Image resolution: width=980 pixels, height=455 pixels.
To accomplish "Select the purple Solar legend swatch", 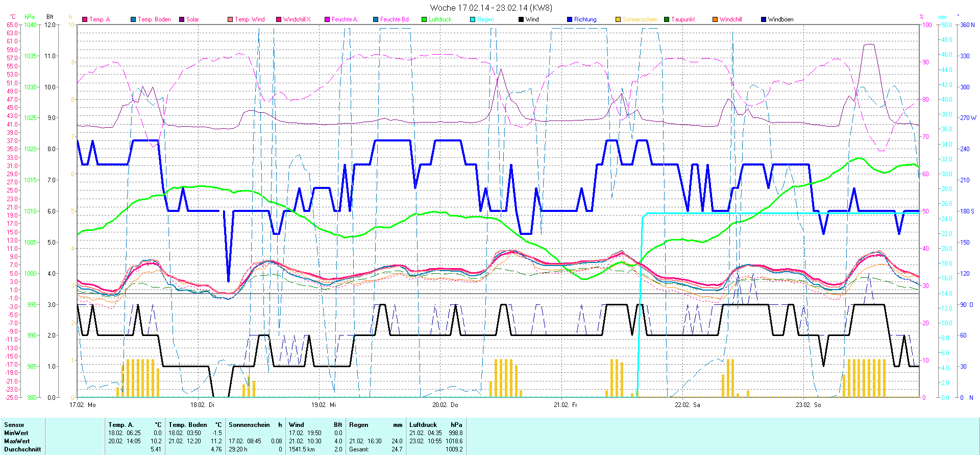I will [x=182, y=19].
